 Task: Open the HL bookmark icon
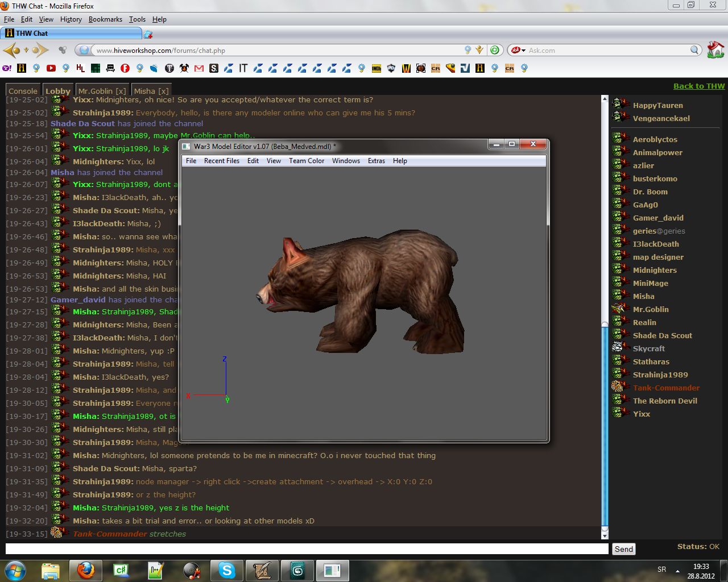[x=81, y=68]
